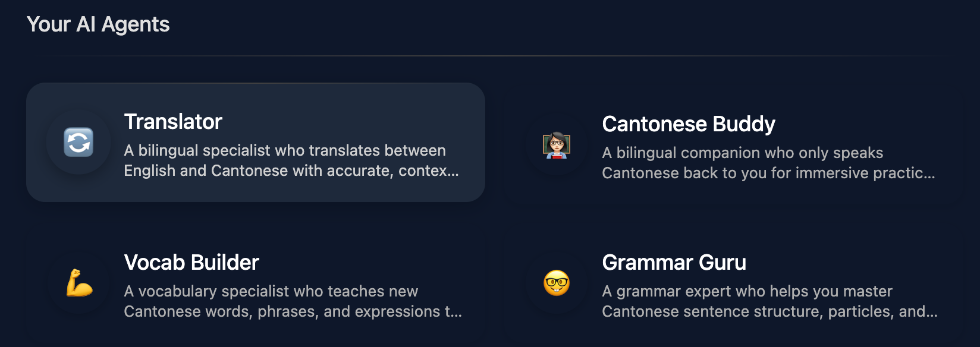Click Grammar Guru description about sentence structure

[769, 301]
